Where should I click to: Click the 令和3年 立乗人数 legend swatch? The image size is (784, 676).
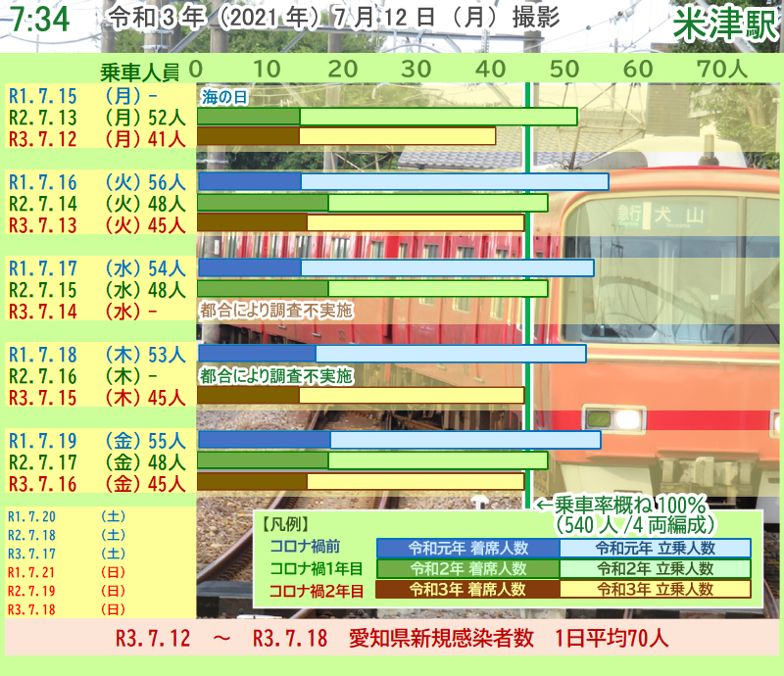655,589
